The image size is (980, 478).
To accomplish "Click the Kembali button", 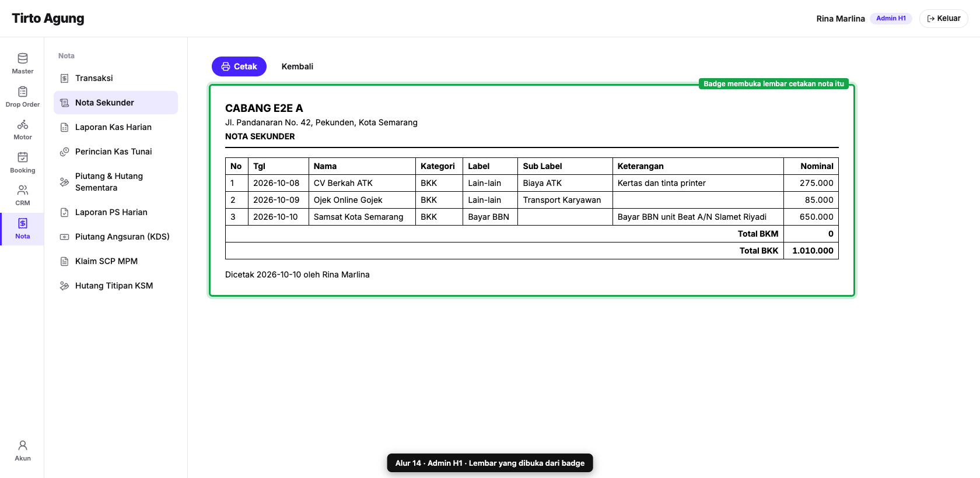I will point(297,66).
